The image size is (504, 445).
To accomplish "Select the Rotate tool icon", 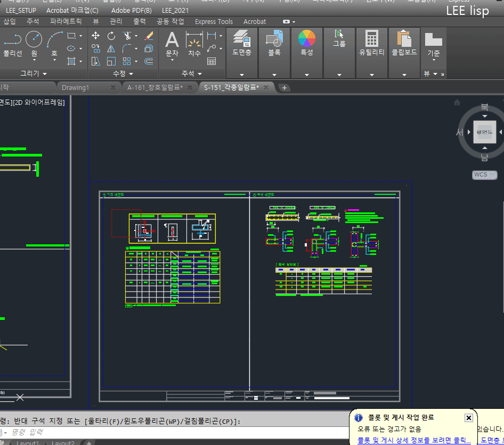I will [111, 36].
